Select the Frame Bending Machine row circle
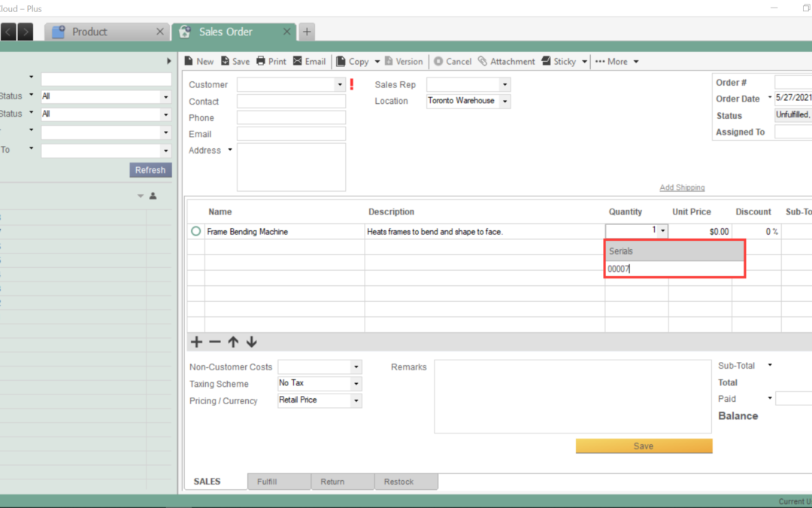The height and width of the screenshot is (508, 812). [196, 232]
